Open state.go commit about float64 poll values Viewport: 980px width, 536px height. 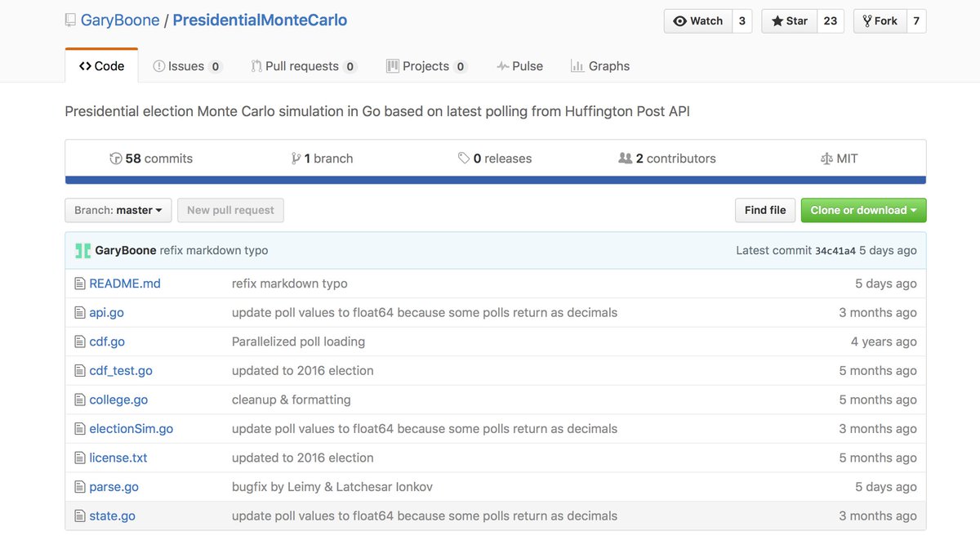coord(425,516)
